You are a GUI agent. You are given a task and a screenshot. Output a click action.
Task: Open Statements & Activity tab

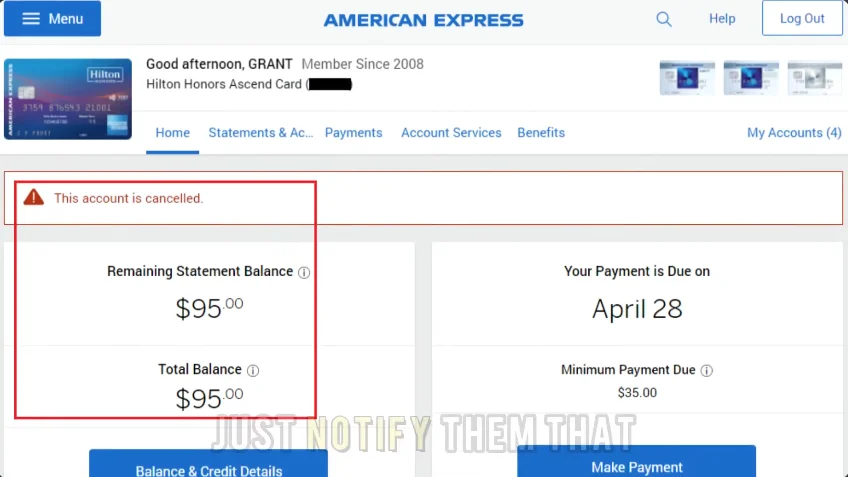(x=261, y=132)
